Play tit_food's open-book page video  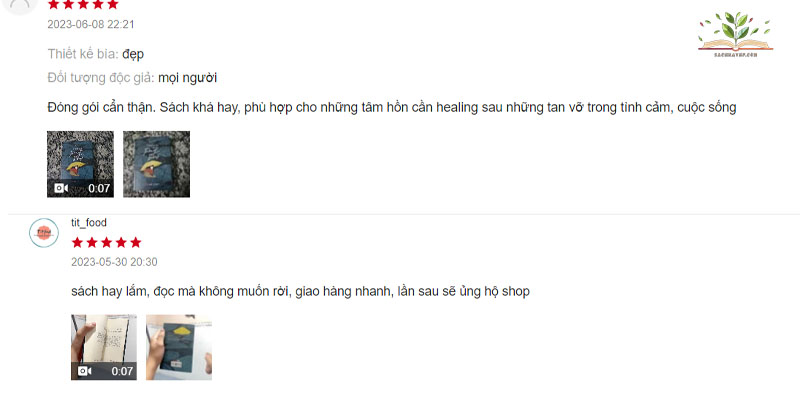click(x=104, y=347)
